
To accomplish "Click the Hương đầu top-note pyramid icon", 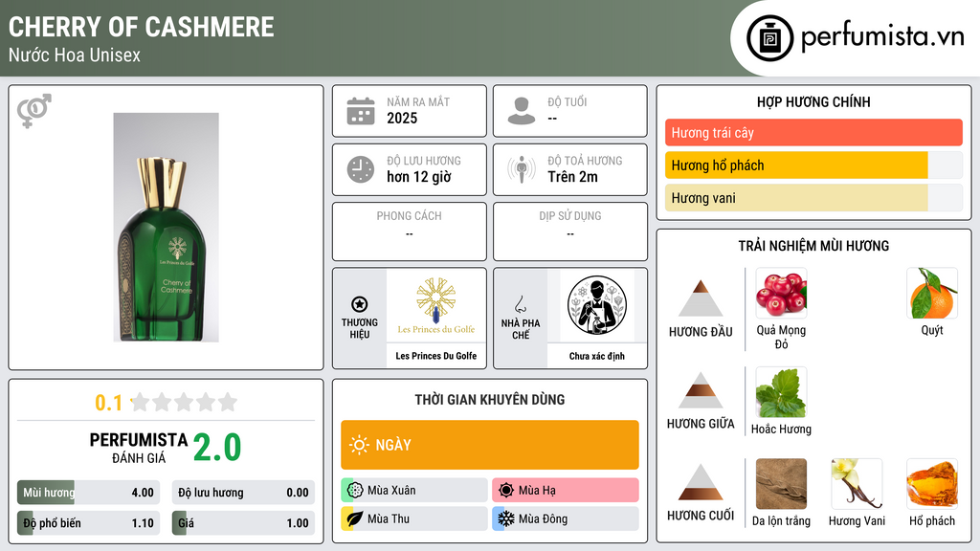I will tap(701, 298).
